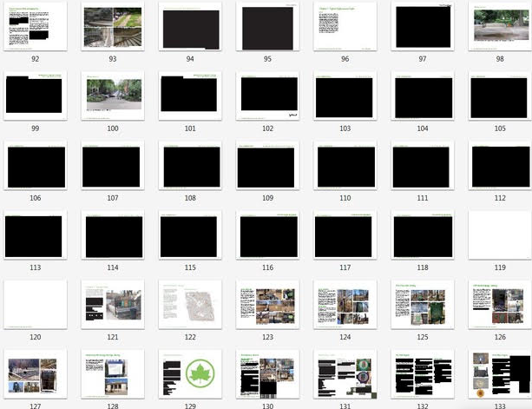Screen dimensions: 532x409
Task: Open page 109 thumbnail
Action: click(x=267, y=165)
